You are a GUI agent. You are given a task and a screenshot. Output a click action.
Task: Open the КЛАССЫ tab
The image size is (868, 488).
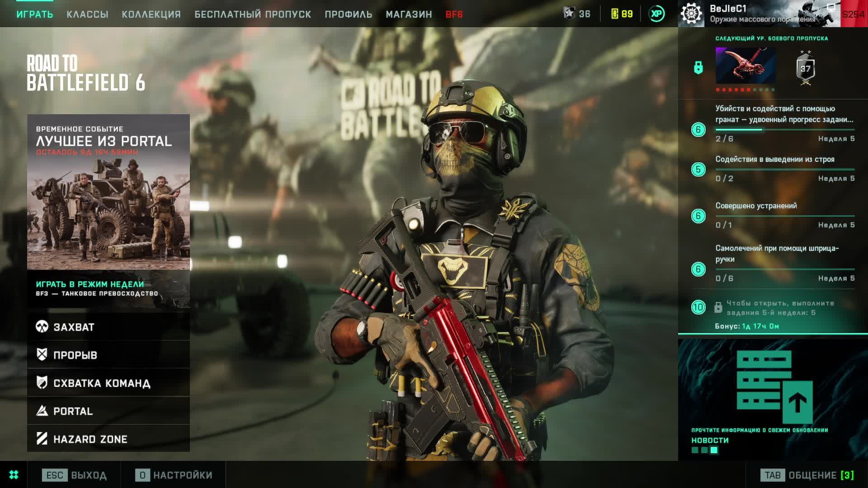pyautogui.click(x=87, y=14)
